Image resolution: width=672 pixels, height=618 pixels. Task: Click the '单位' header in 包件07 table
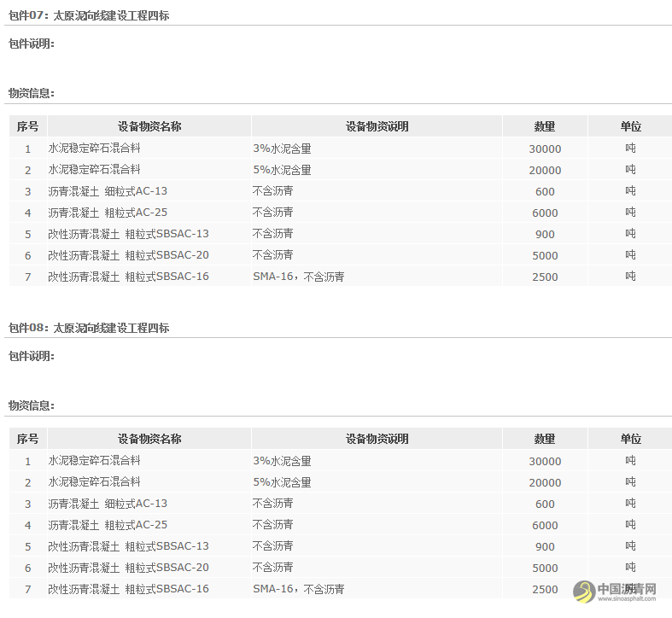pyautogui.click(x=630, y=126)
